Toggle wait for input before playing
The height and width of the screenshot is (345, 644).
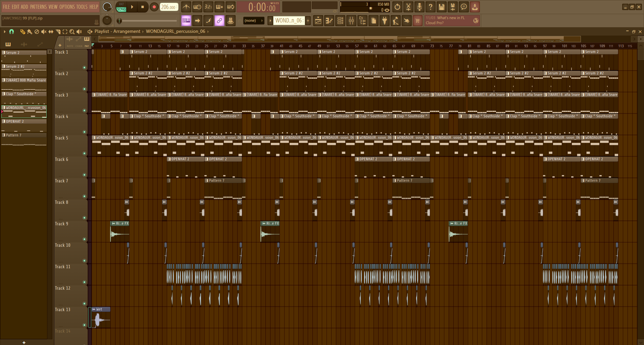[x=197, y=7]
